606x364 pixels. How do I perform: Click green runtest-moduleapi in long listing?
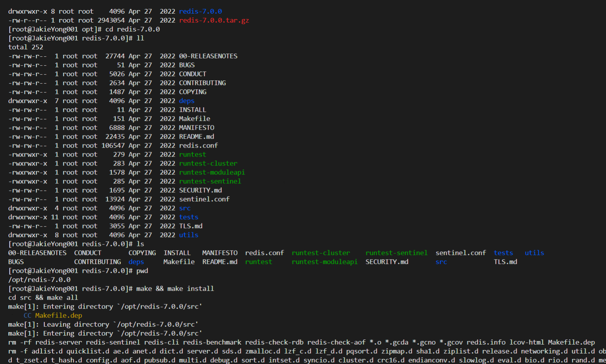[x=212, y=172]
